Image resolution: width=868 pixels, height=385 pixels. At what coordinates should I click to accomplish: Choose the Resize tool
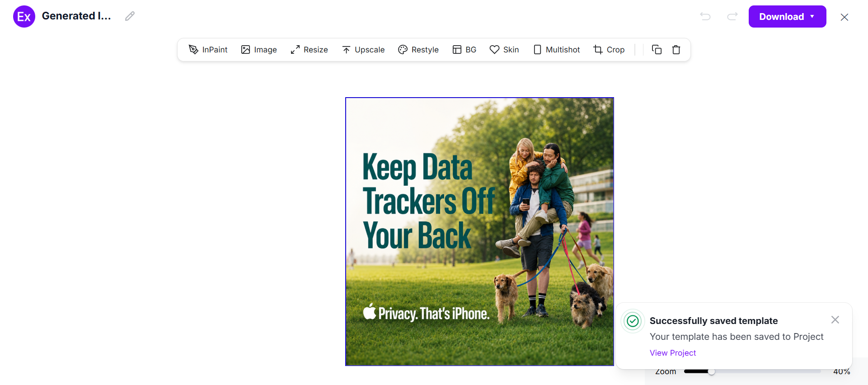[309, 50]
